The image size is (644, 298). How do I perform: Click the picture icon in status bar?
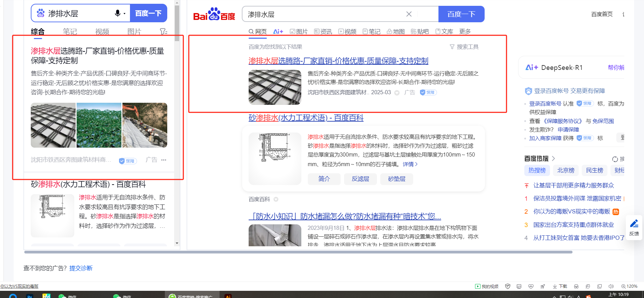coord(519,286)
